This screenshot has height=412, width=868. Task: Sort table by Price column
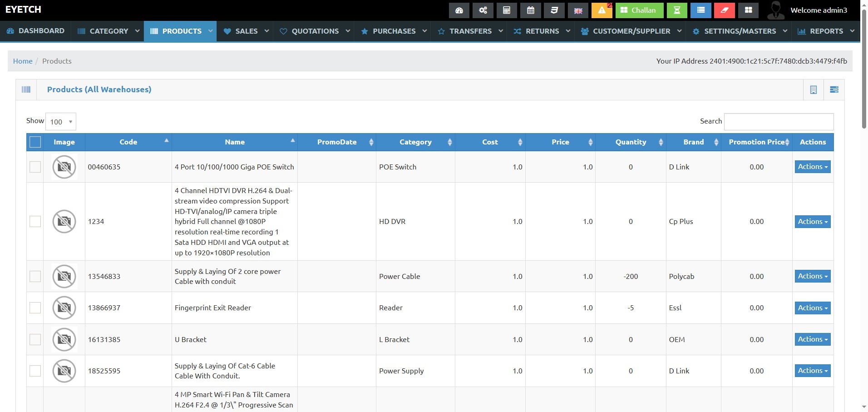[561, 142]
